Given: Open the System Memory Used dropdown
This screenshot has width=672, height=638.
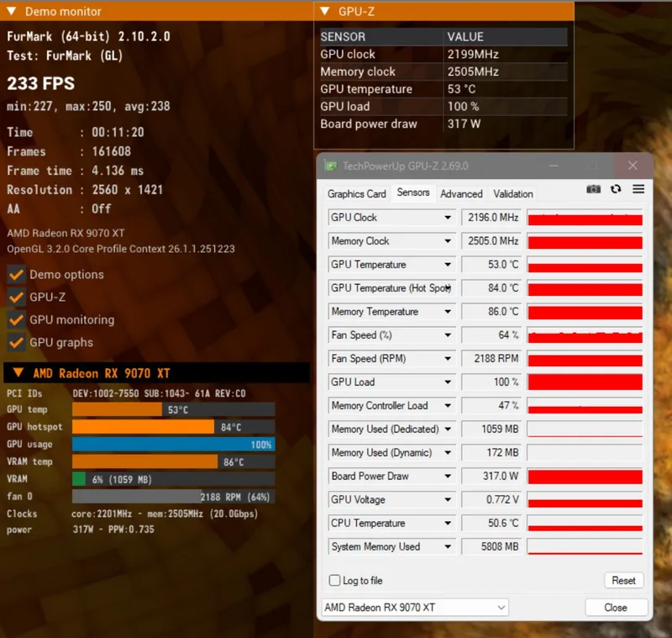Looking at the screenshot, I should click(x=448, y=546).
